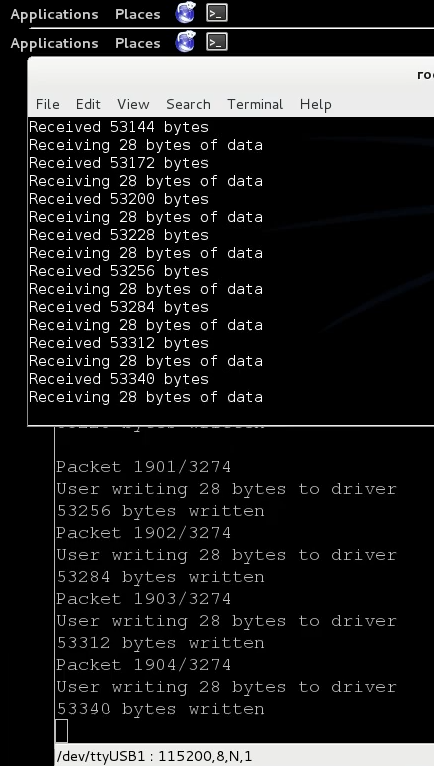Image resolution: width=434 pixels, height=766 pixels.
Task: Open the Help menu in terminal
Action: 315,104
